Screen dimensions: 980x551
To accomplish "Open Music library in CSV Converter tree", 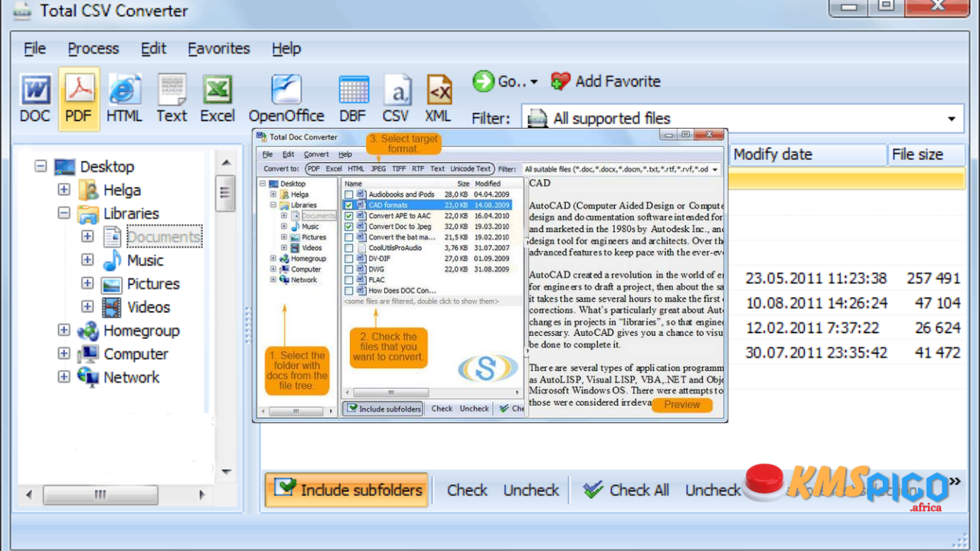I will pyautogui.click(x=145, y=260).
